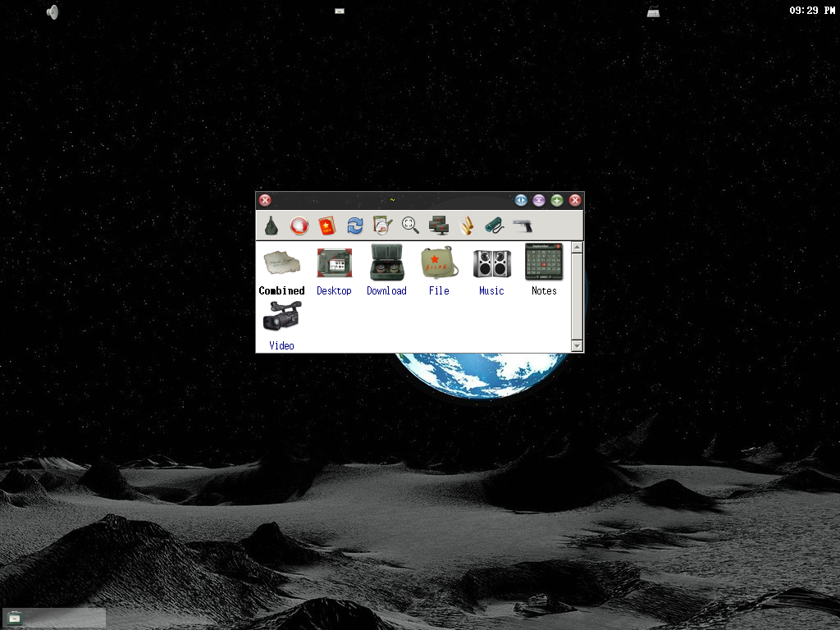Viewport: 840px width, 630px height.
Task: Click the red X at title bar's left end
Action: tap(265, 200)
